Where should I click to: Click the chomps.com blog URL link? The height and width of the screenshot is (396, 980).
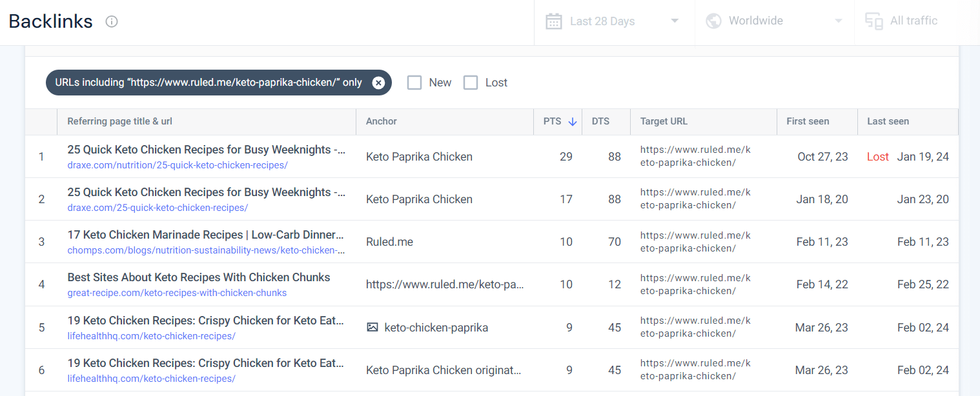click(x=206, y=250)
